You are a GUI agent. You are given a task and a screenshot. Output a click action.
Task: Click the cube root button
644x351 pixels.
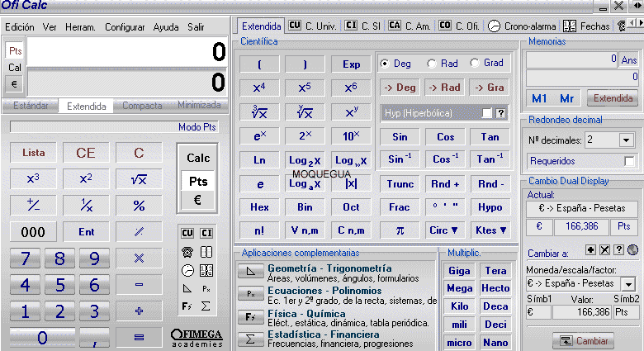[x=259, y=111]
